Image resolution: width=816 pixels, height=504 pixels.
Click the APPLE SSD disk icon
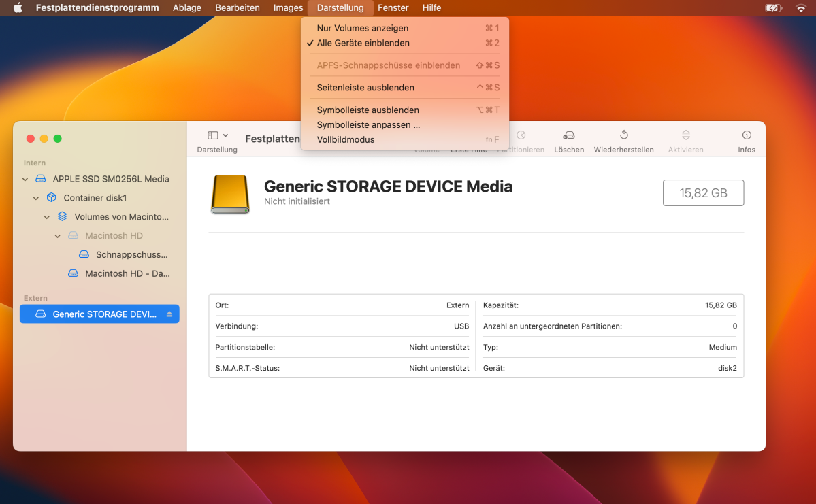pyautogui.click(x=41, y=179)
